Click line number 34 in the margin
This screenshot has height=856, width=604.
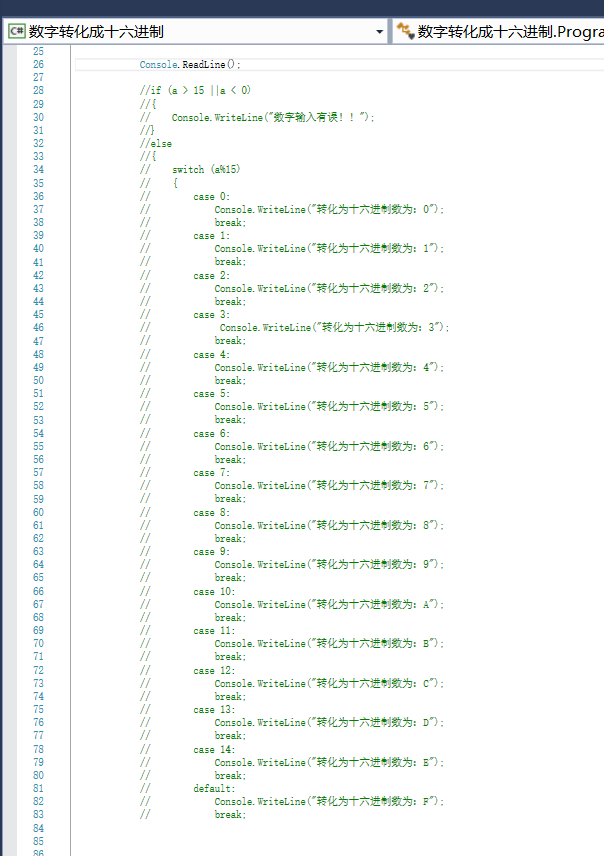[38, 170]
